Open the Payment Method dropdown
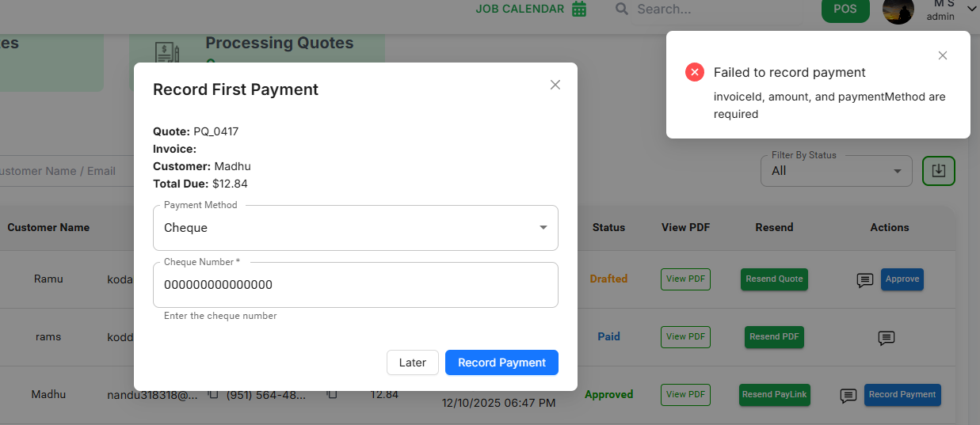The height and width of the screenshot is (425, 980). click(x=355, y=228)
